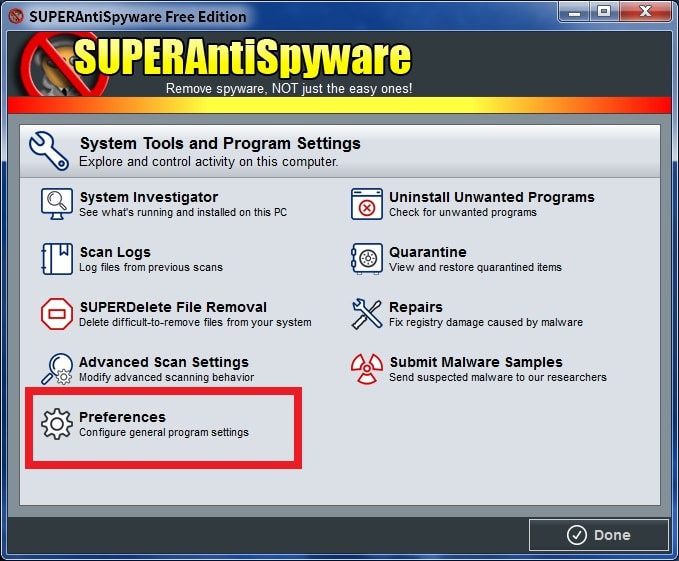Click 'Explore and control activity on this computer.'
679x561 pixels.
click(208, 161)
